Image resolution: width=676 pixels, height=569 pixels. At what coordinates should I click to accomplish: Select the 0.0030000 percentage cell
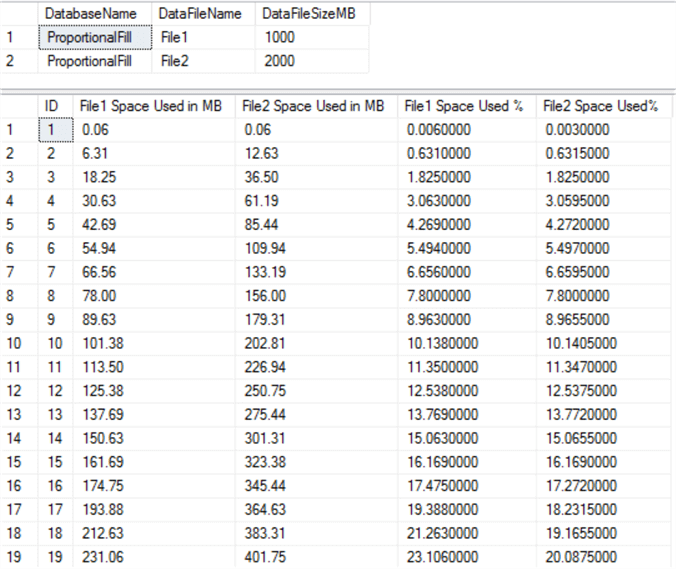tap(604, 130)
